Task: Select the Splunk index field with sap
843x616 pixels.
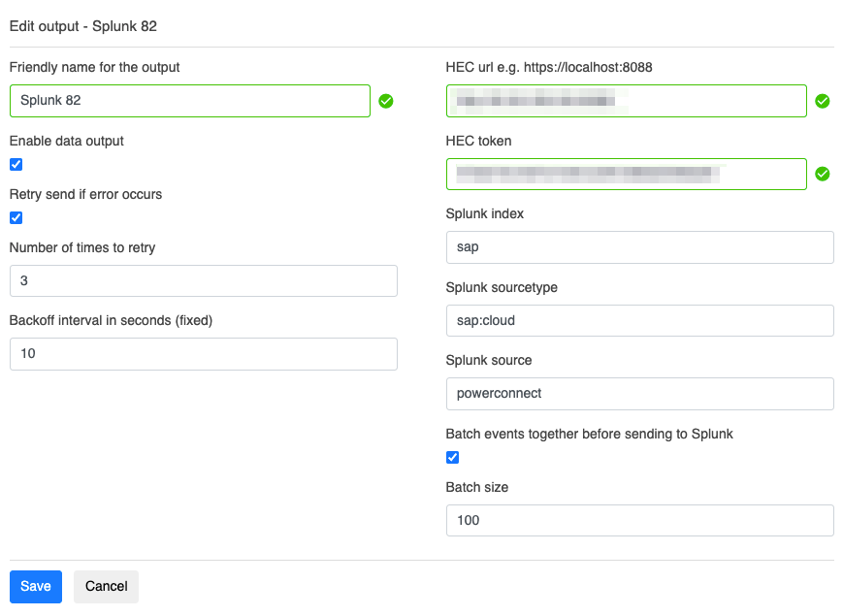Action: (639, 247)
